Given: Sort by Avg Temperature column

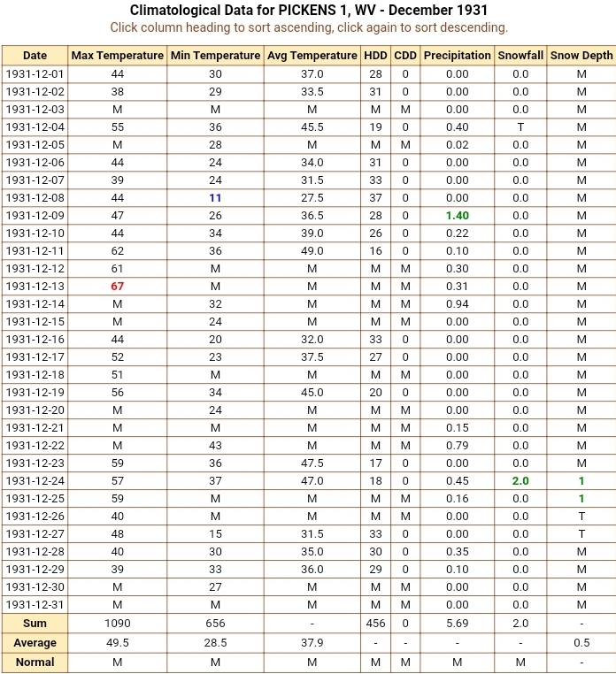Looking at the screenshot, I should click(x=312, y=56).
